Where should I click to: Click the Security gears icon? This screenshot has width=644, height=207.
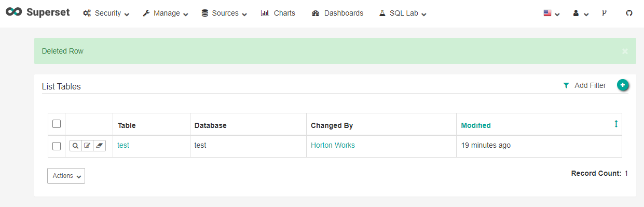(x=87, y=14)
